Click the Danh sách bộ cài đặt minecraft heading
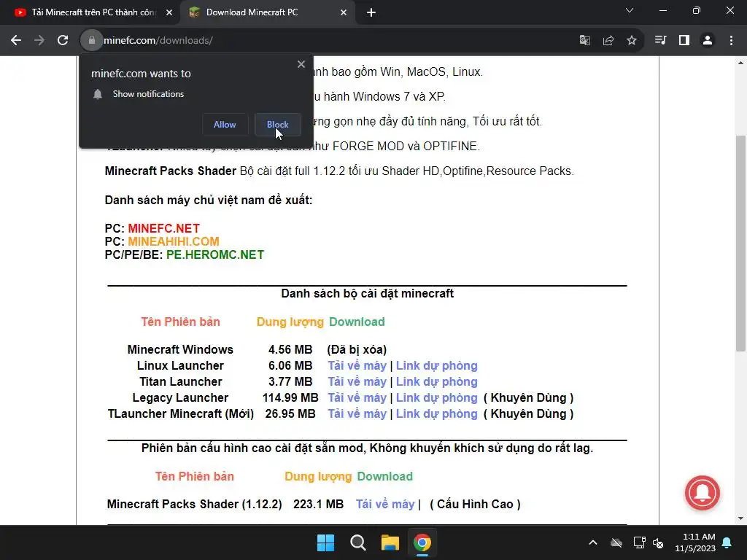 [368, 293]
